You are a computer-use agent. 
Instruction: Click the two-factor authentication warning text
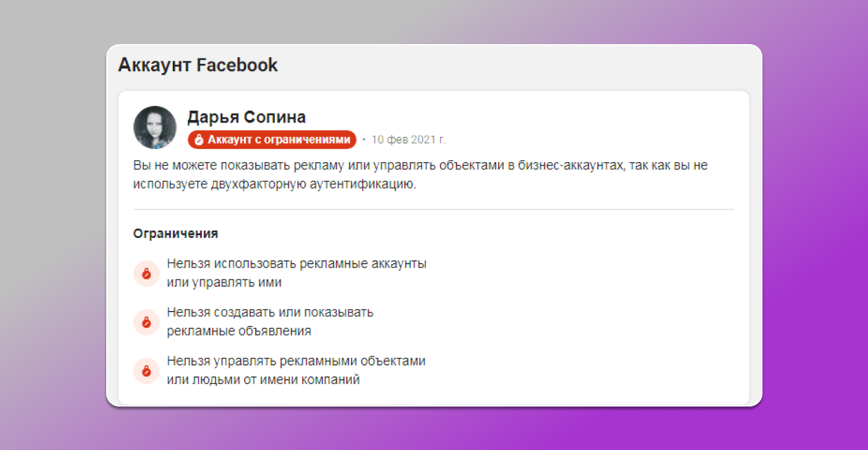[420, 174]
